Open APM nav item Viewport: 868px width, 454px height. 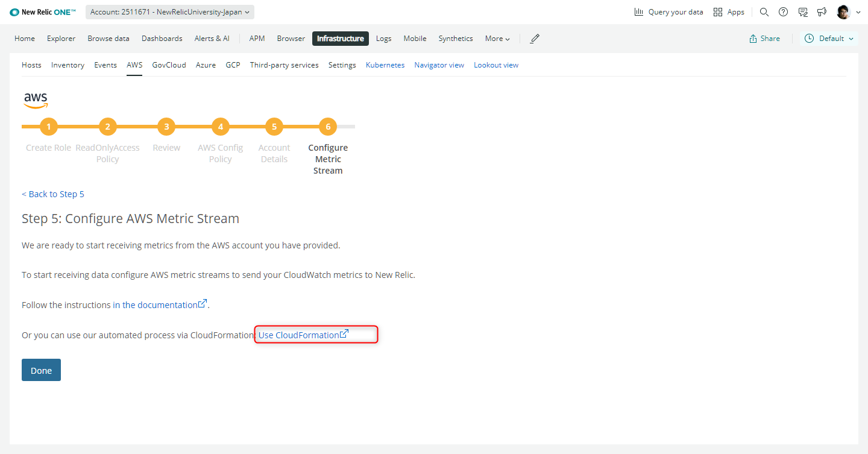pyautogui.click(x=257, y=39)
